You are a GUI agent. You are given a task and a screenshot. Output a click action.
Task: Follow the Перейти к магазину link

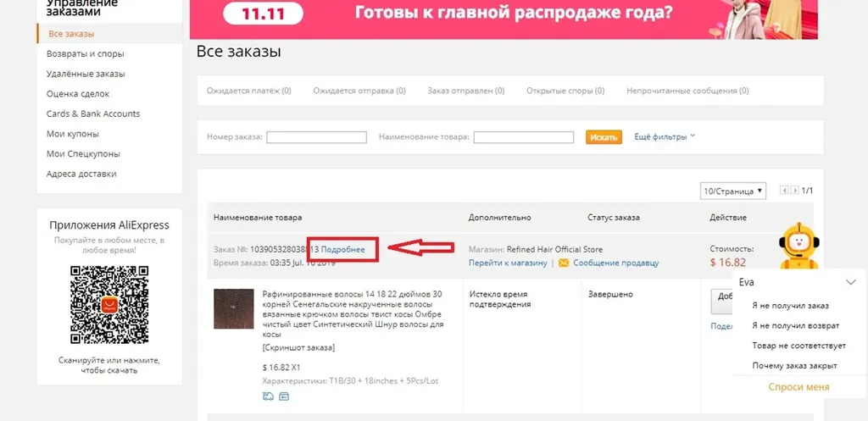(508, 263)
